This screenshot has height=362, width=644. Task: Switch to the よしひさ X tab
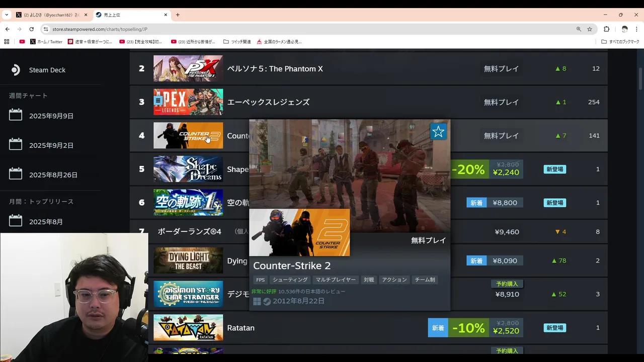(50, 15)
